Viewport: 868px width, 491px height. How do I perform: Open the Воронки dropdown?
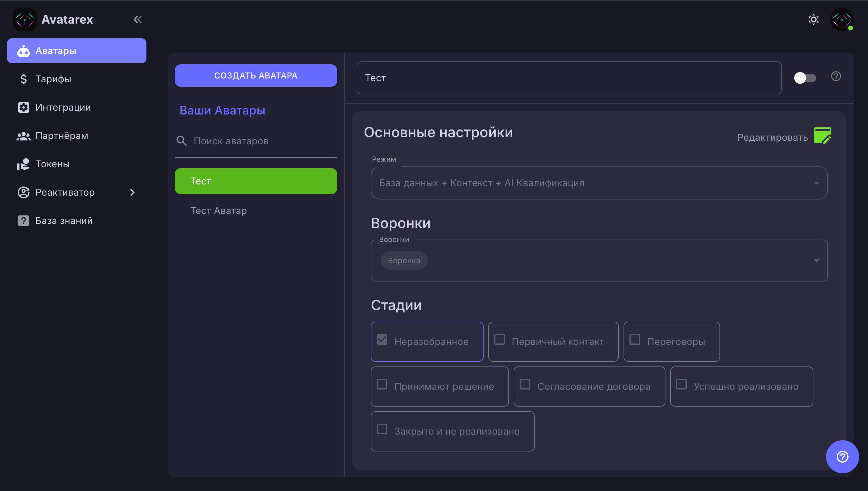[817, 260]
